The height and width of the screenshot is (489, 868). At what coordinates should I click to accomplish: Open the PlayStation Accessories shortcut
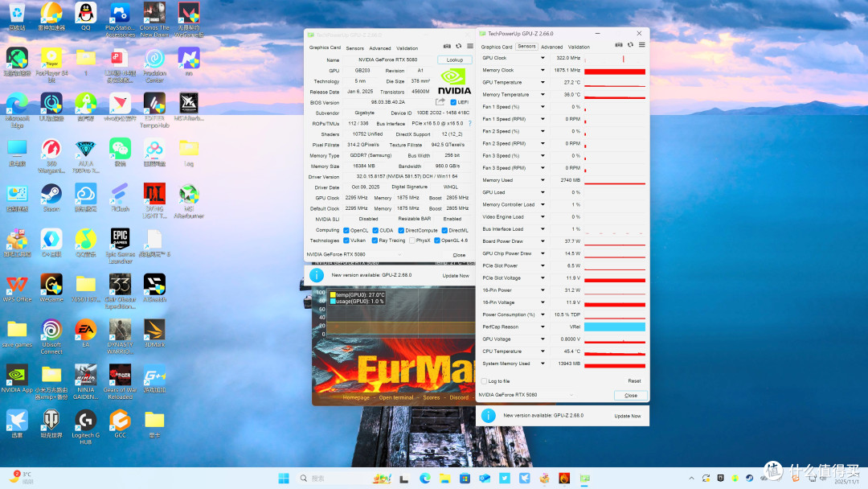pos(120,20)
